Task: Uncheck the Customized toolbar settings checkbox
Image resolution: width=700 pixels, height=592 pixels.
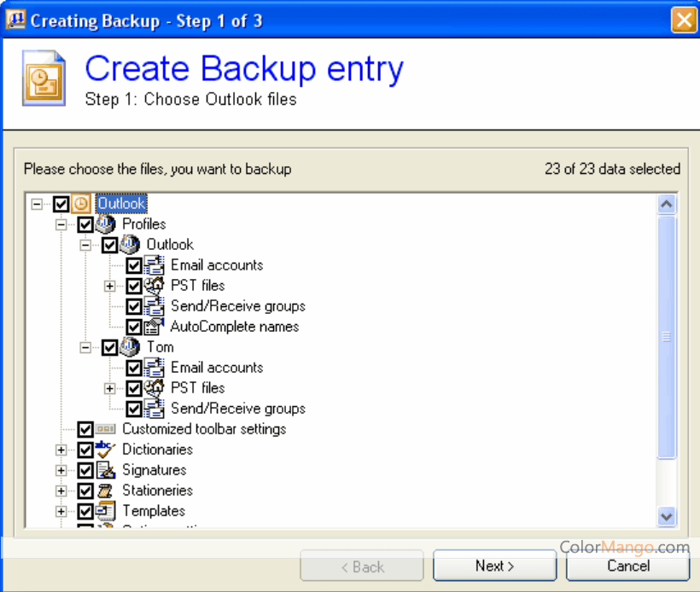Action: [x=85, y=429]
